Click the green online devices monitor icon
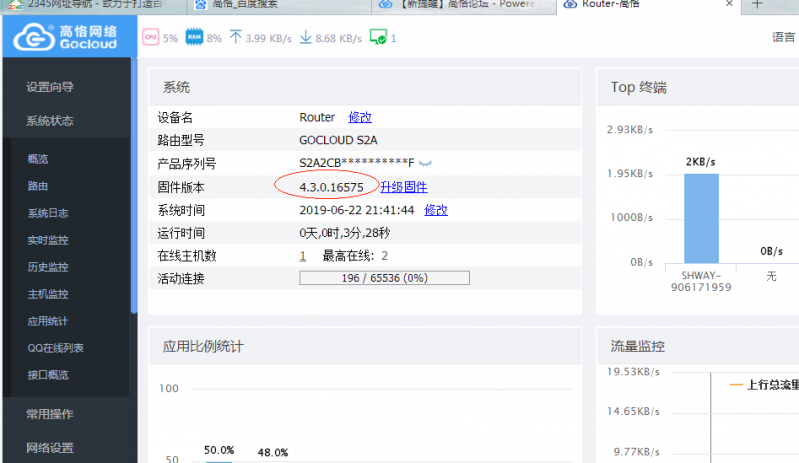The height and width of the screenshot is (463, 799). click(378, 38)
